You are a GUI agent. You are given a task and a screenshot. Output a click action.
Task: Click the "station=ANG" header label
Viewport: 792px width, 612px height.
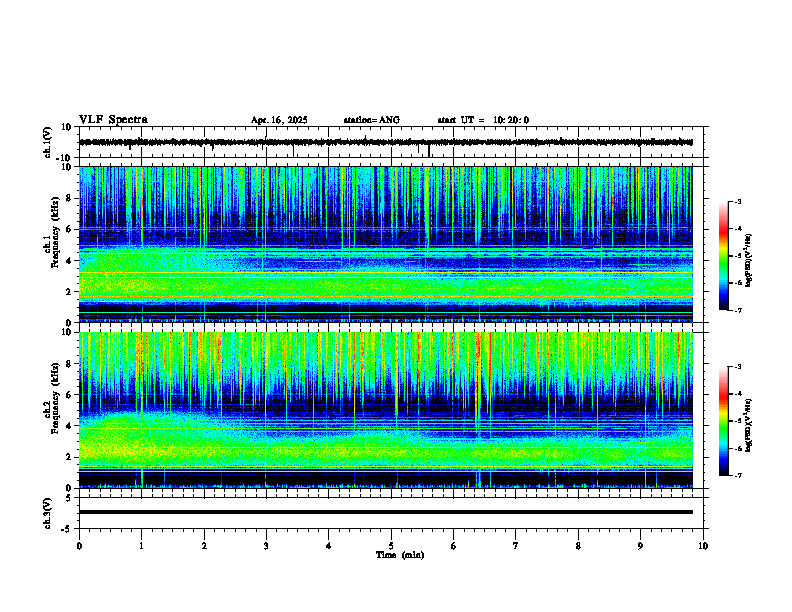[x=372, y=120]
